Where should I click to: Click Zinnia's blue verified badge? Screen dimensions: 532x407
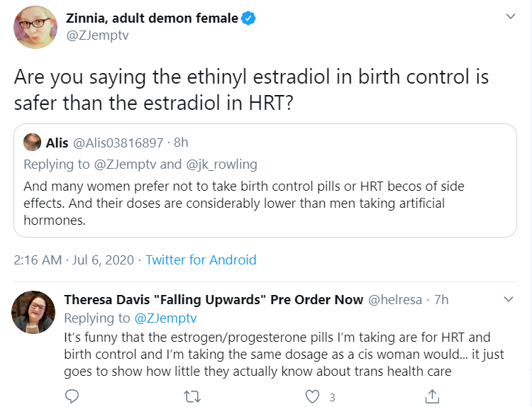pos(248,18)
